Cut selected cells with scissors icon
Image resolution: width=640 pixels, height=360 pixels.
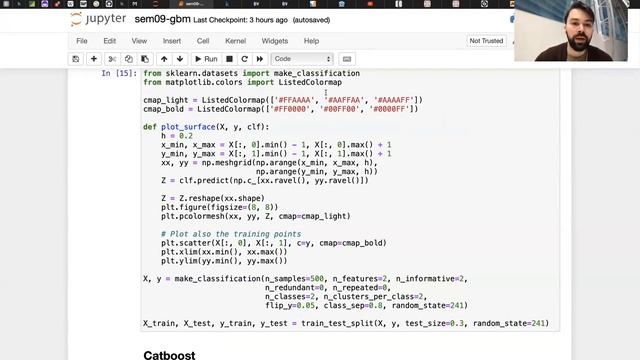coord(112,59)
